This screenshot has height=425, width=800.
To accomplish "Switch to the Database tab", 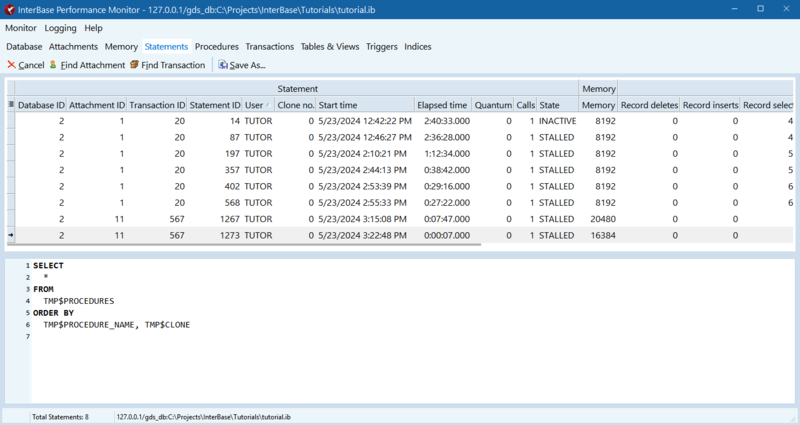I will pyautogui.click(x=24, y=46).
